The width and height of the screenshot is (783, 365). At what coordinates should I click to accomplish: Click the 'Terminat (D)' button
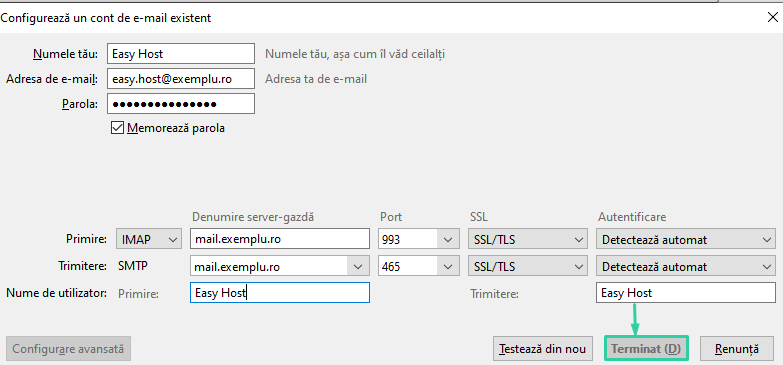pyautogui.click(x=646, y=348)
